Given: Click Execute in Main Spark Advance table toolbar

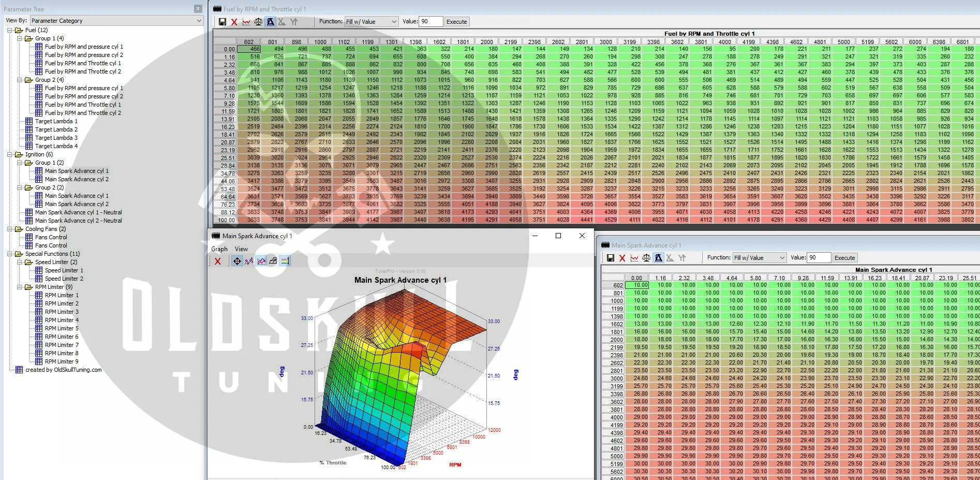Looking at the screenshot, I should (x=844, y=258).
